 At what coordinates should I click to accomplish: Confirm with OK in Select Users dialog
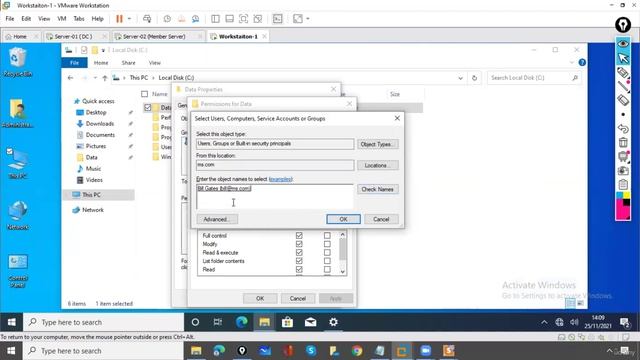click(343, 219)
